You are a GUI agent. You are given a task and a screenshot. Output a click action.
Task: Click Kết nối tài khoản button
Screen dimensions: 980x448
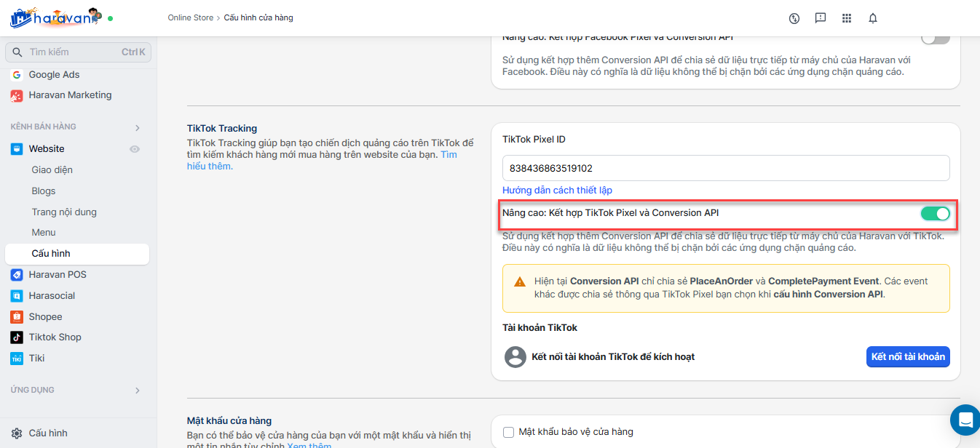coord(908,357)
